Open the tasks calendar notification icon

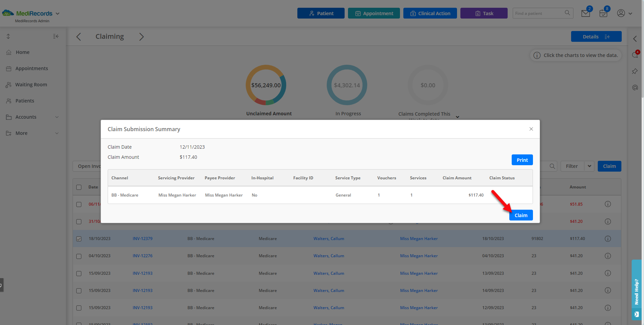point(603,13)
